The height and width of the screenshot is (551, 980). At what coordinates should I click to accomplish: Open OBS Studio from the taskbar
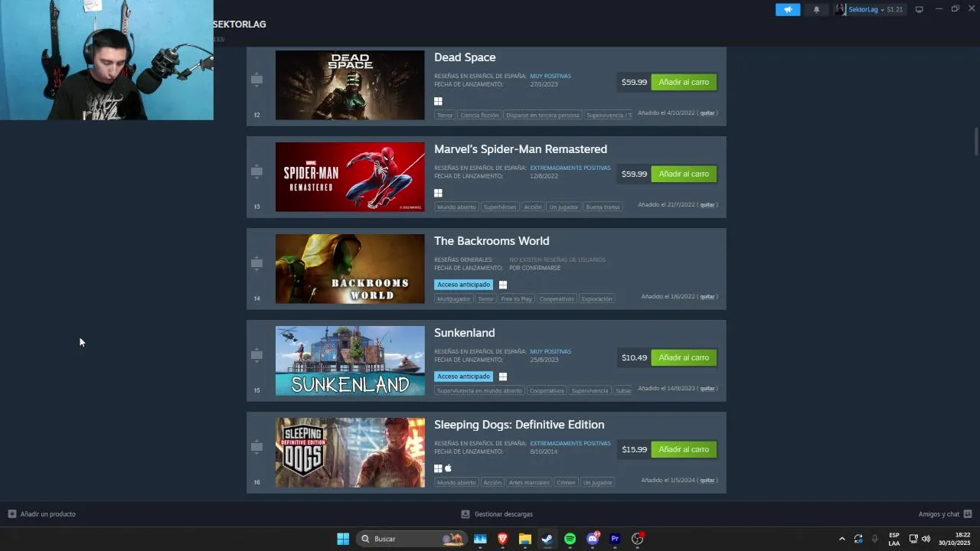coord(637,539)
